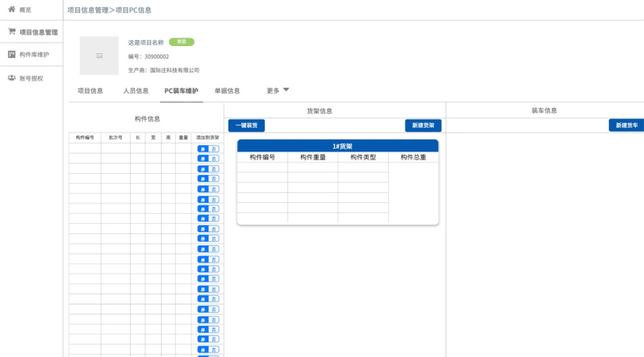Click the project image placeholder thumbnail
The image size is (644, 357).
99,56
